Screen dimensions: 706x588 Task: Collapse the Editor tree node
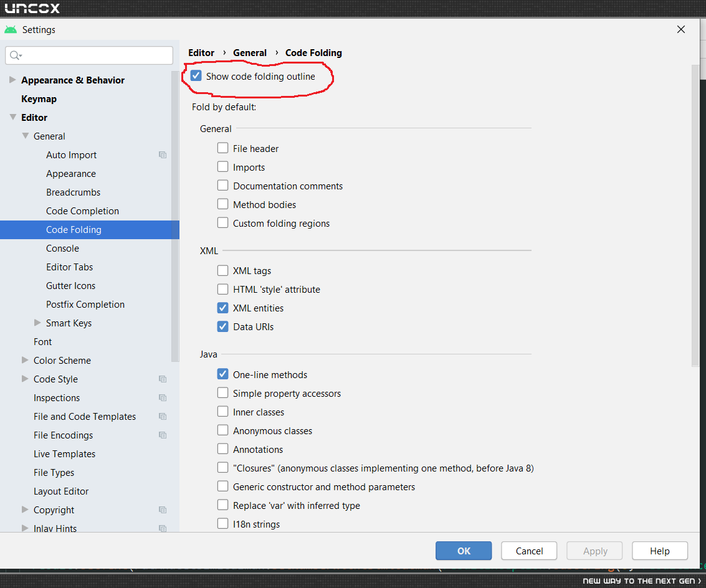point(12,117)
